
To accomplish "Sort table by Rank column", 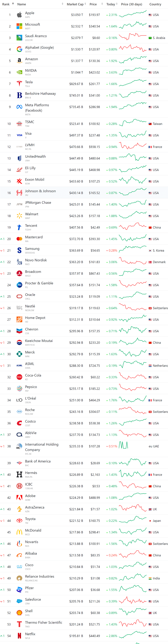I will (6, 4).
